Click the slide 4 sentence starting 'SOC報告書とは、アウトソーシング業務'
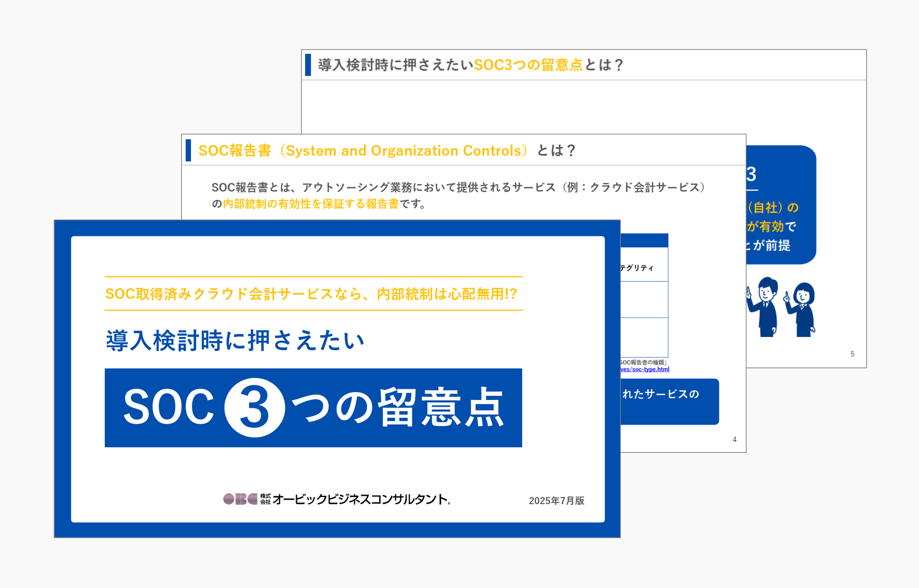919x588 pixels. (x=458, y=195)
